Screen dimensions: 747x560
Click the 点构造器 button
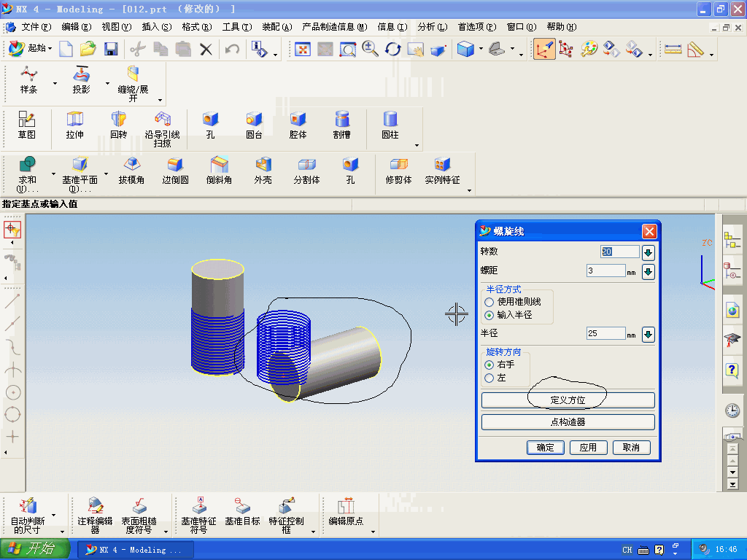pyautogui.click(x=568, y=422)
